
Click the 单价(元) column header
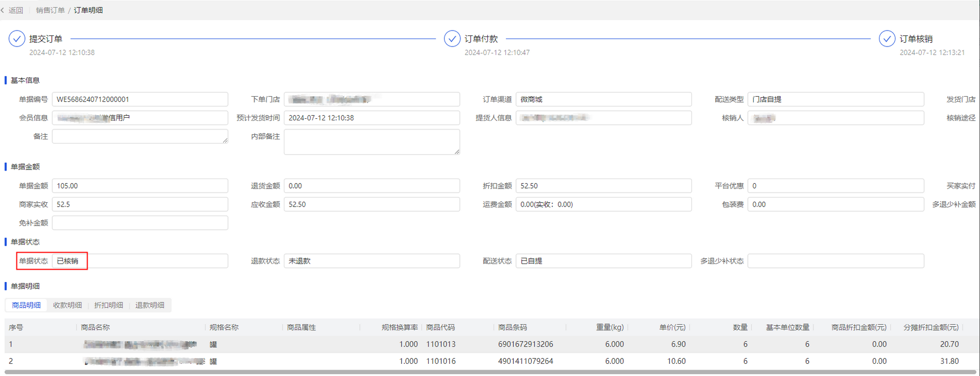[672, 327]
